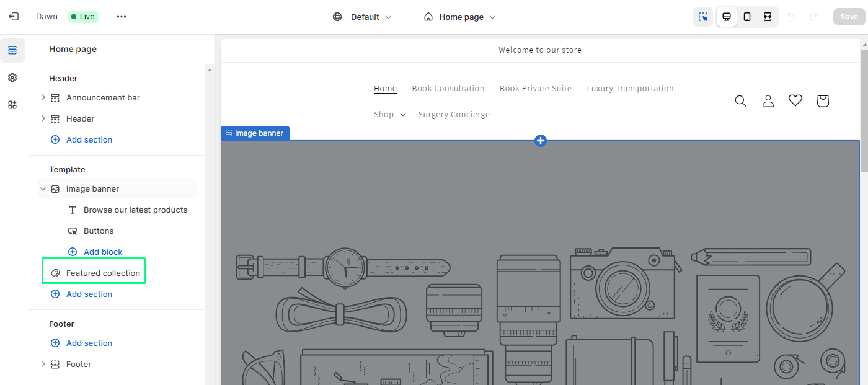
Task: Open the more actions menu next to Dawn
Action: 122,17
